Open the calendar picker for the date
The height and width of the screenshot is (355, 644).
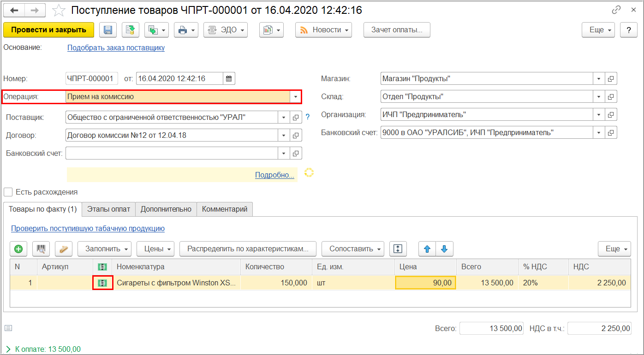pos(229,78)
